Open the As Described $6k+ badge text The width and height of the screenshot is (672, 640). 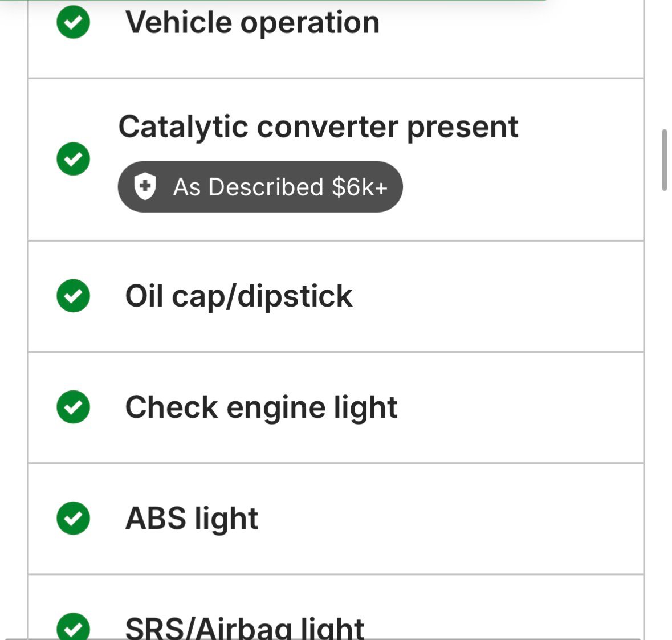point(280,187)
